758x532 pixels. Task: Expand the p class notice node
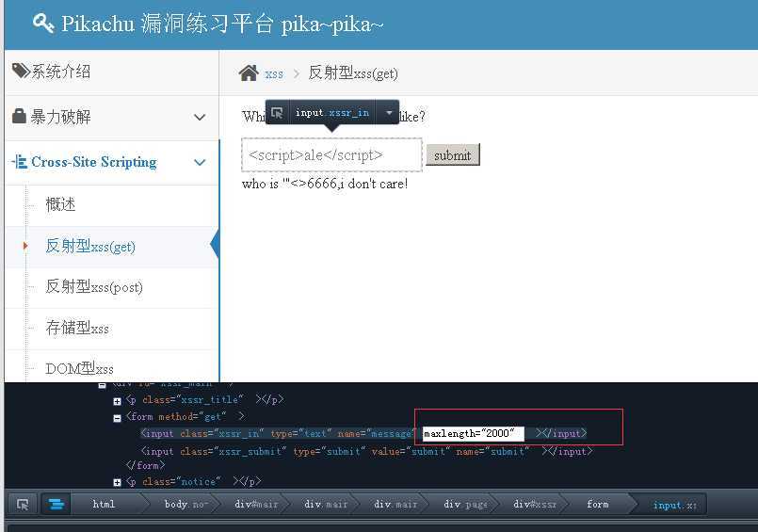pos(117,482)
